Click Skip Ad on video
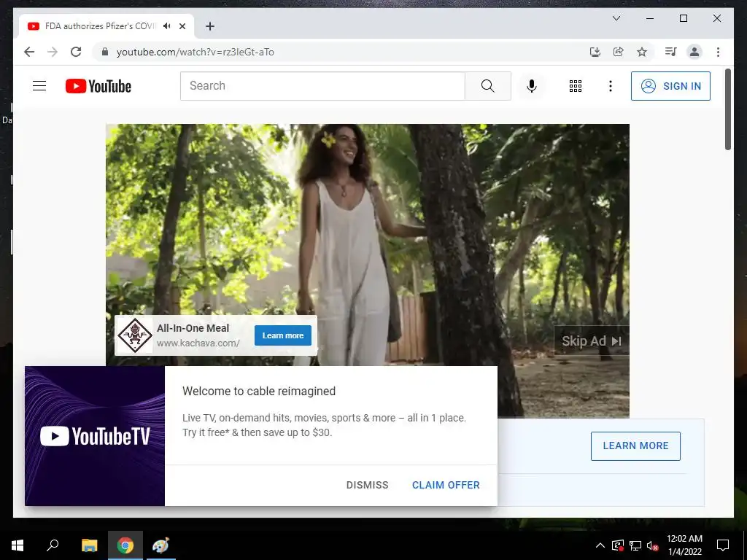 [x=591, y=341]
